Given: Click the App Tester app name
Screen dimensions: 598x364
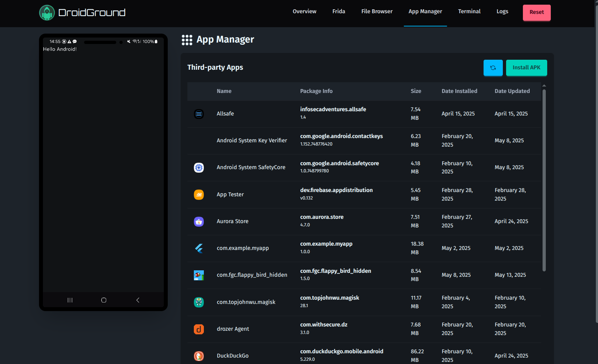Looking at the screenshot, I should (230, 195).
